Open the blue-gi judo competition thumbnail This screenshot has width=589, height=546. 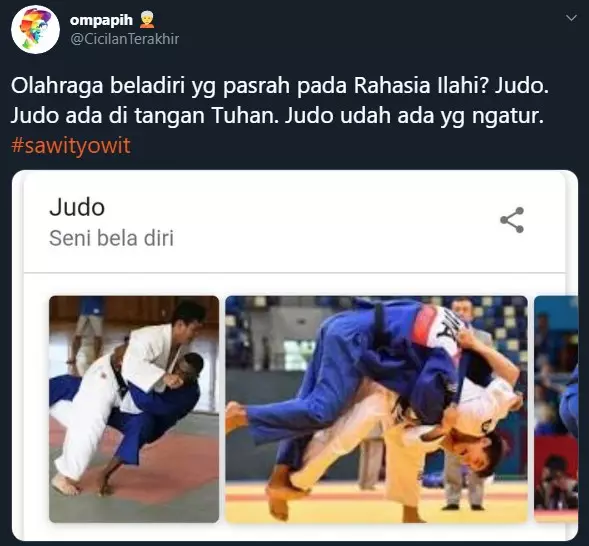click(x=376, y=409)
